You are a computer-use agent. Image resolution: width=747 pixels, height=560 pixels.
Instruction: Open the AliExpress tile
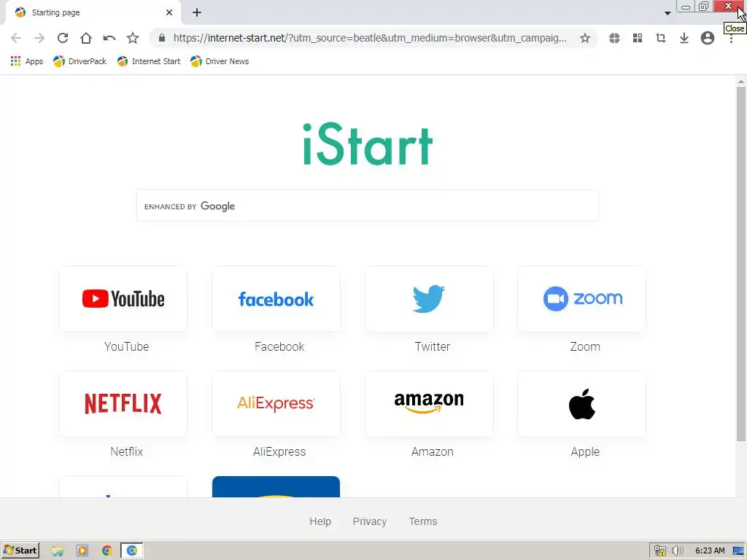click(276, 404)
